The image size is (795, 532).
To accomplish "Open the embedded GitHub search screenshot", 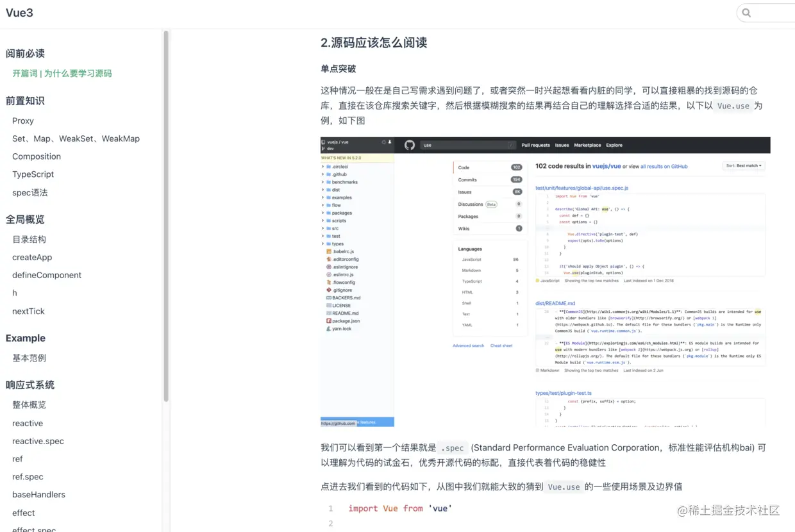I will click(545, 281).
